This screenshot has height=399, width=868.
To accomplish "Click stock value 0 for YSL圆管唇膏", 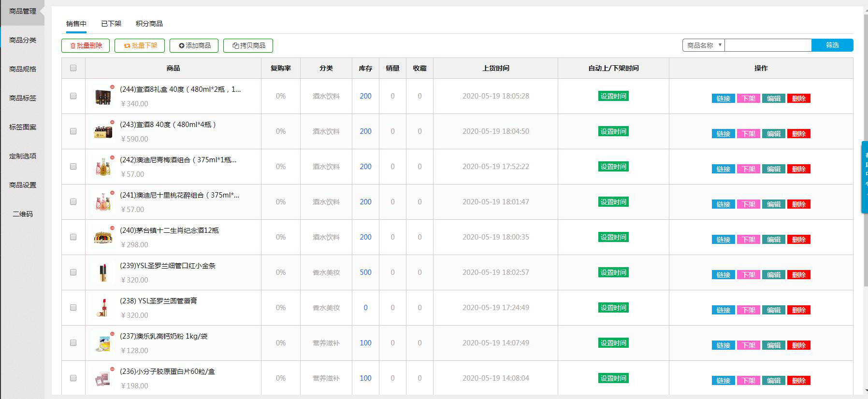I will coord(365,308).
